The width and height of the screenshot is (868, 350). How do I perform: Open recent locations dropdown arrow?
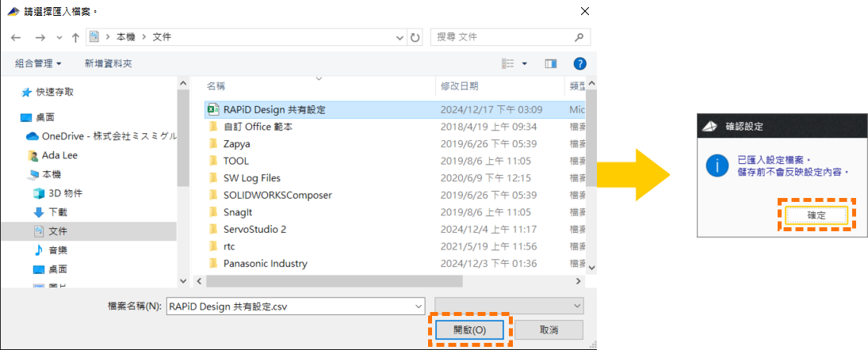[x=59, y=37]
